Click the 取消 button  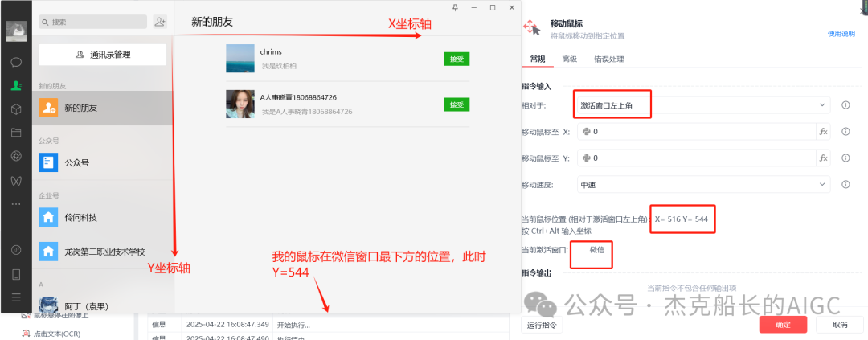pyautogui.click(x=839, y=325)
